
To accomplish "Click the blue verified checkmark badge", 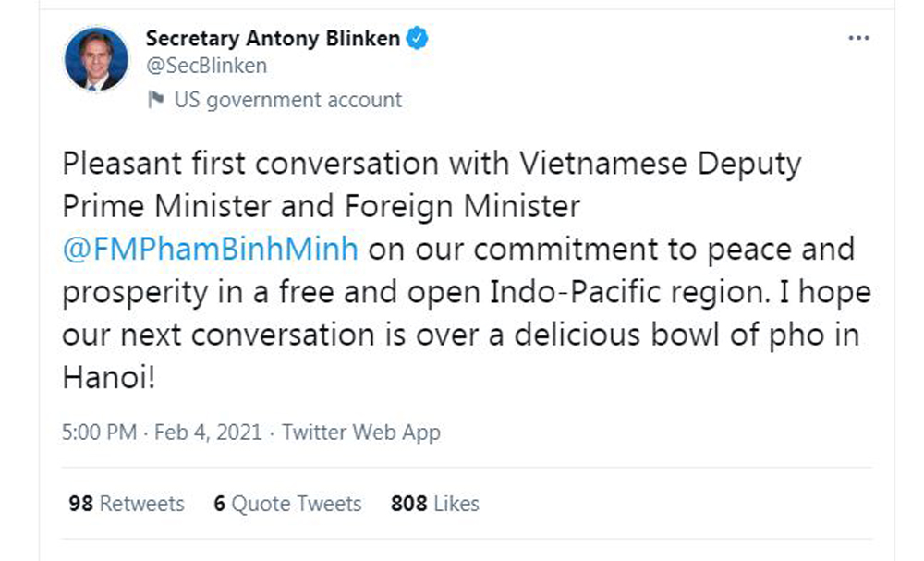I will (419, 39).
